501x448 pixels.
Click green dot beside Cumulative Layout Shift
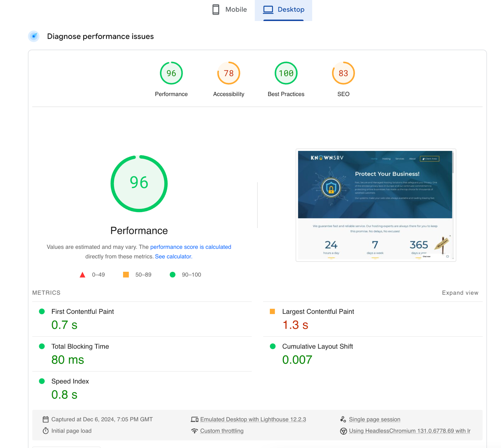click(x=272, y=346)
